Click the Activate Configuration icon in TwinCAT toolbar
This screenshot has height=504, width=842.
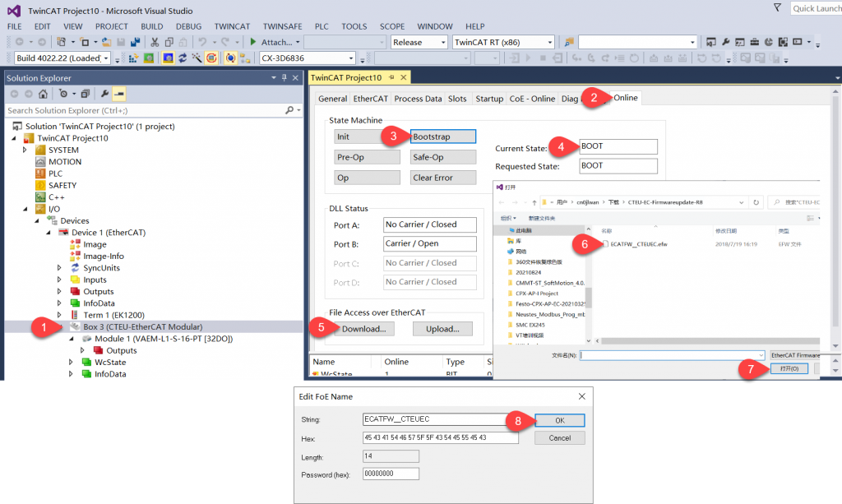[133, 58]
